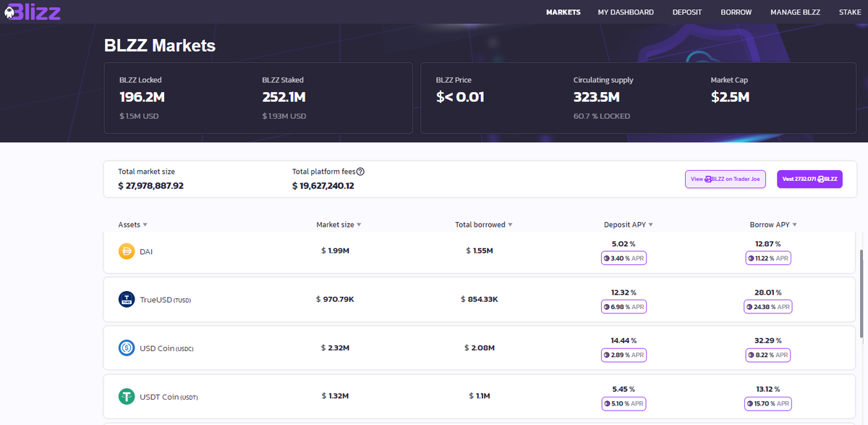
Task: Sort by Borrow APY column arrow
Action: pyautogui.click(x=794, y=225)
